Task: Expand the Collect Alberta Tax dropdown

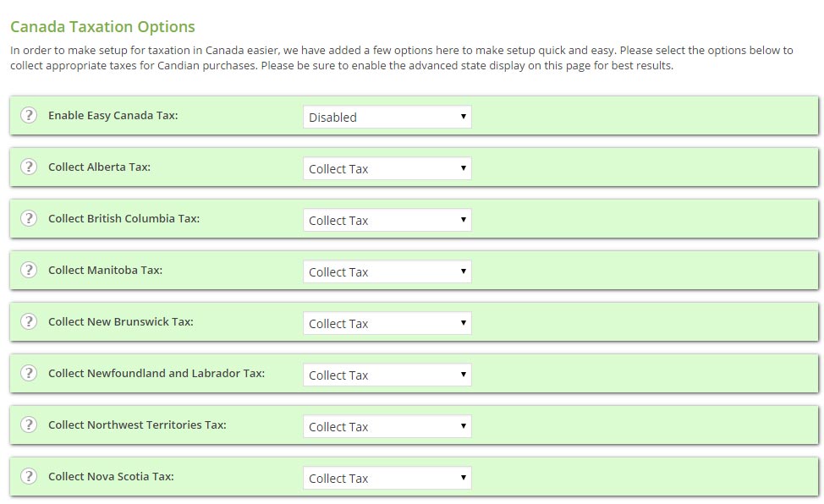Action: click(x=387, y=168)
